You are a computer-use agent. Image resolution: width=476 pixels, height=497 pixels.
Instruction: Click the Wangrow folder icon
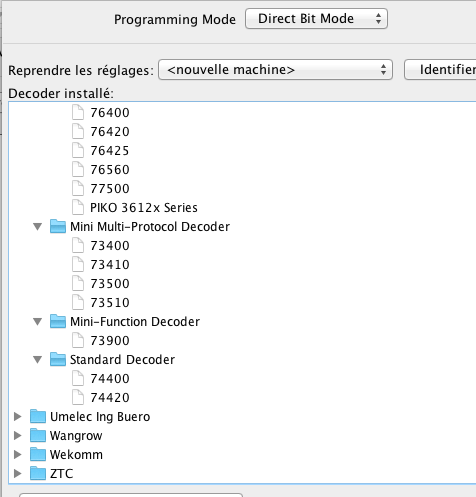click(38, 435)
